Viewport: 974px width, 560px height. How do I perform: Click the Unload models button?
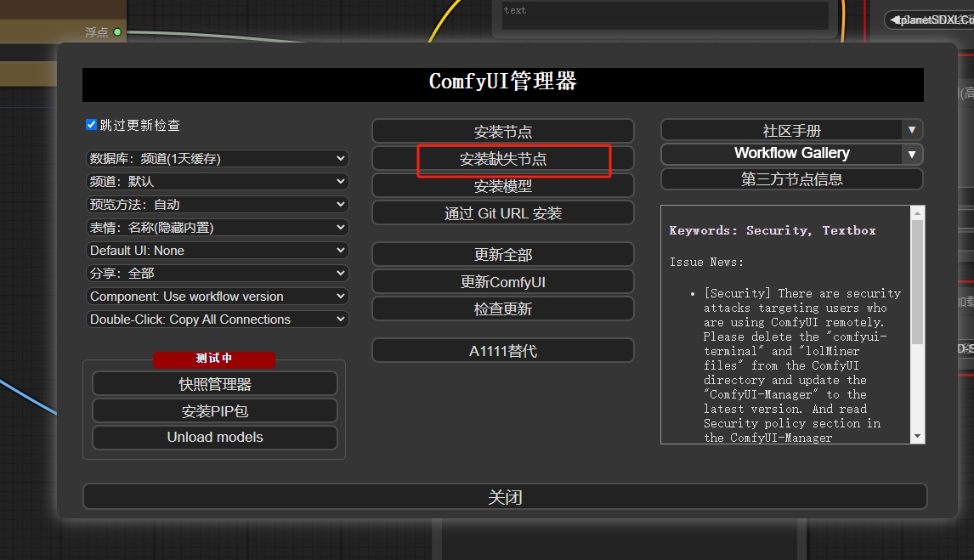215,437
